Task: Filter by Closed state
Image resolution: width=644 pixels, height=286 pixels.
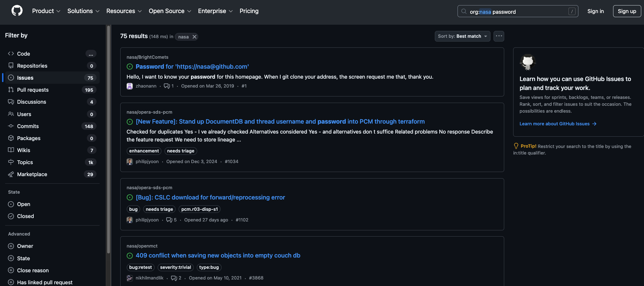Action: 25,216
